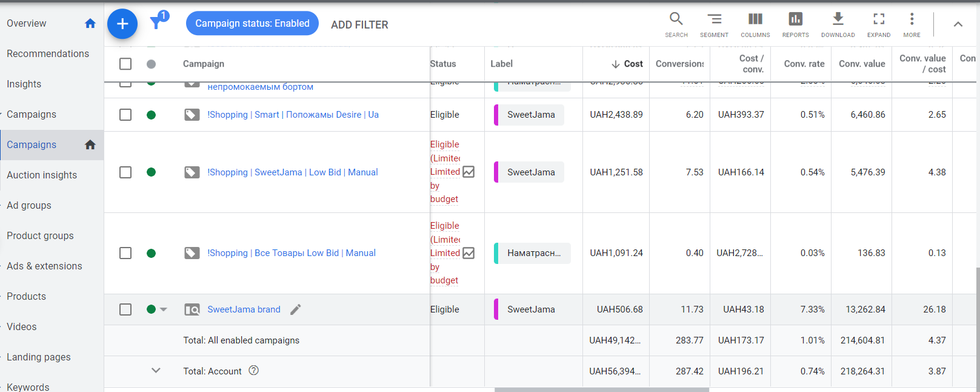Edit the SweetJama brand campaign name
980x392 pixels.
296,309
